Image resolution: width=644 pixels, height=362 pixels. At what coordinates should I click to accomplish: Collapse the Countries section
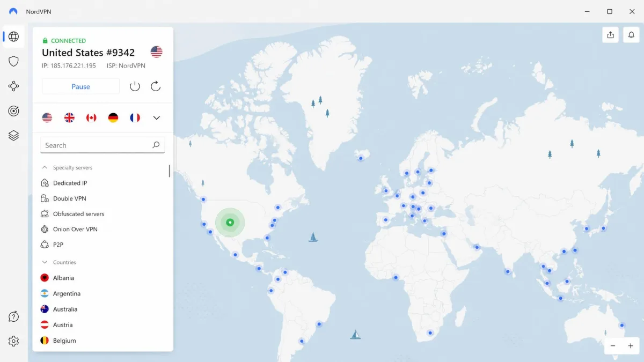coord(45,262)
